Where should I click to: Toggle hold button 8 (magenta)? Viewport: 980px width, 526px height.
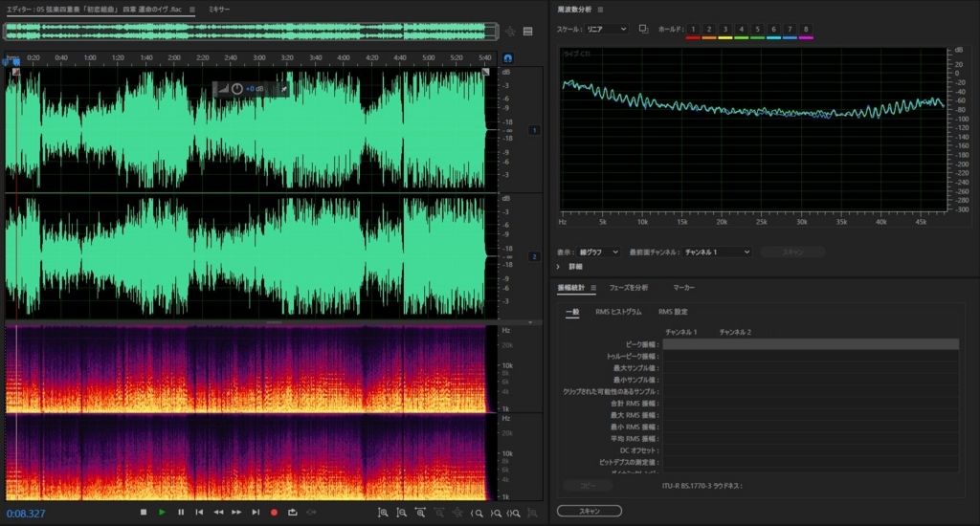[806, 30]
